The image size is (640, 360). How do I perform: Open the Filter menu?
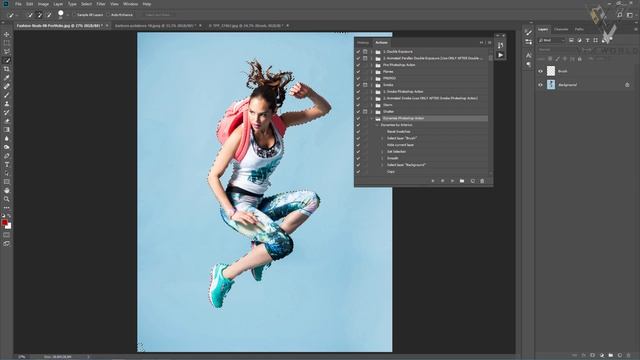pyautogui.click(x=101, y=4)
